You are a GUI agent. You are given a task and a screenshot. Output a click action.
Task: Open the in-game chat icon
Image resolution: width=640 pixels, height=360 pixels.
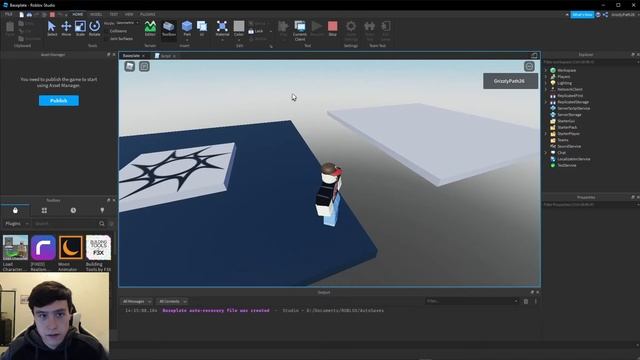tap(144, 67)
